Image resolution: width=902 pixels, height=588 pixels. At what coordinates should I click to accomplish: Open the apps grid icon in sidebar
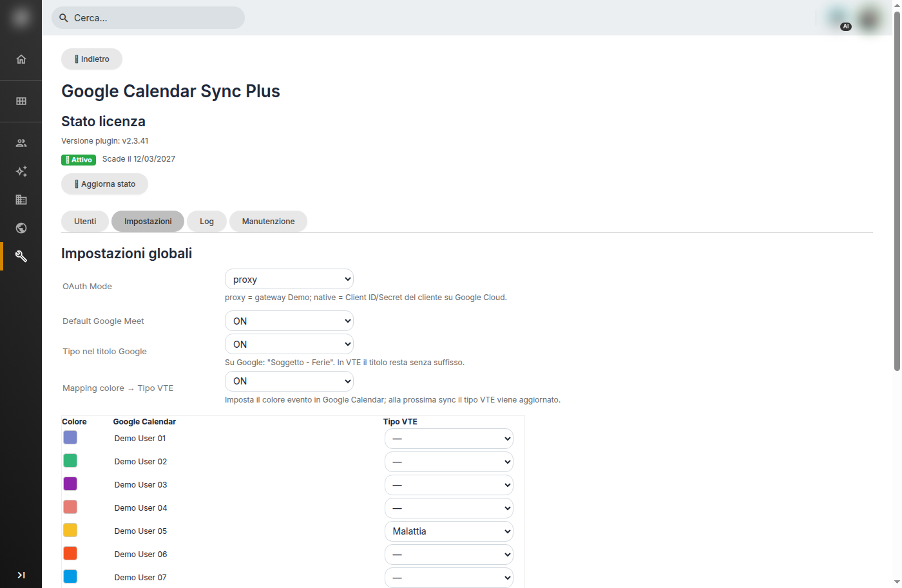(21, 101)
